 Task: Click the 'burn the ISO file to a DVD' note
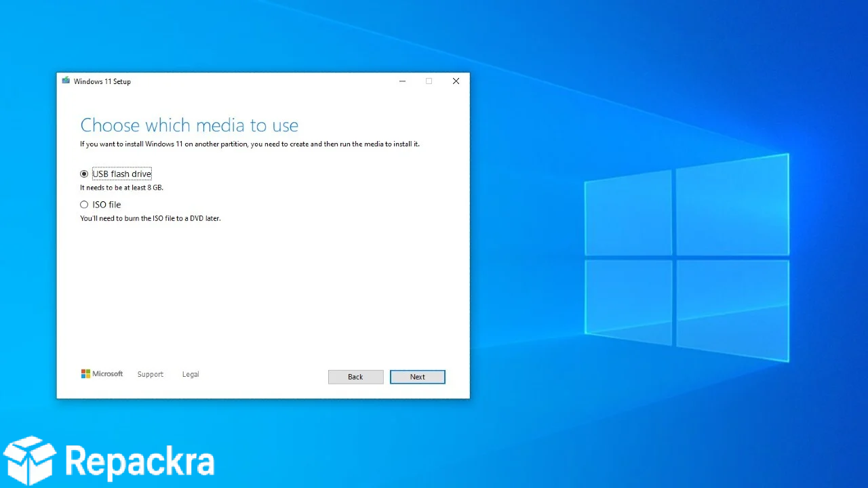[x=151, y=218]
